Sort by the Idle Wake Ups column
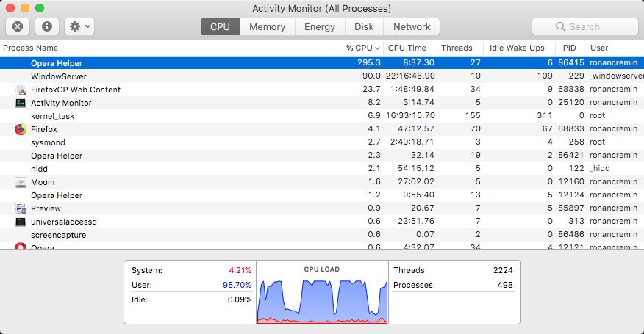 [517, 48]
